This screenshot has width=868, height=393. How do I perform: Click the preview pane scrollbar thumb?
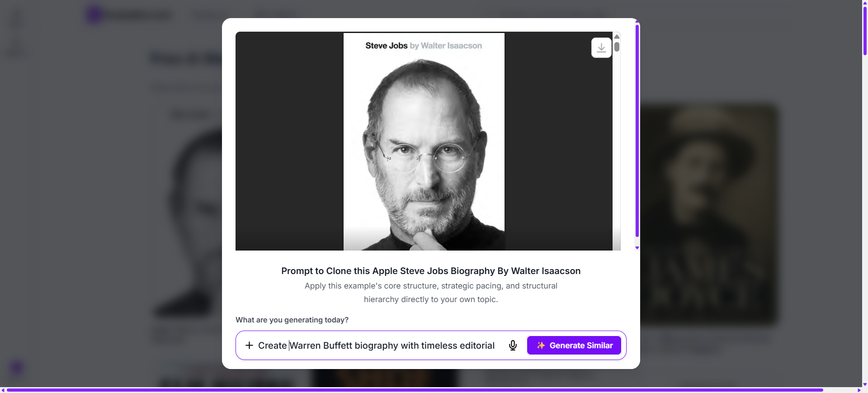point(617,47)
